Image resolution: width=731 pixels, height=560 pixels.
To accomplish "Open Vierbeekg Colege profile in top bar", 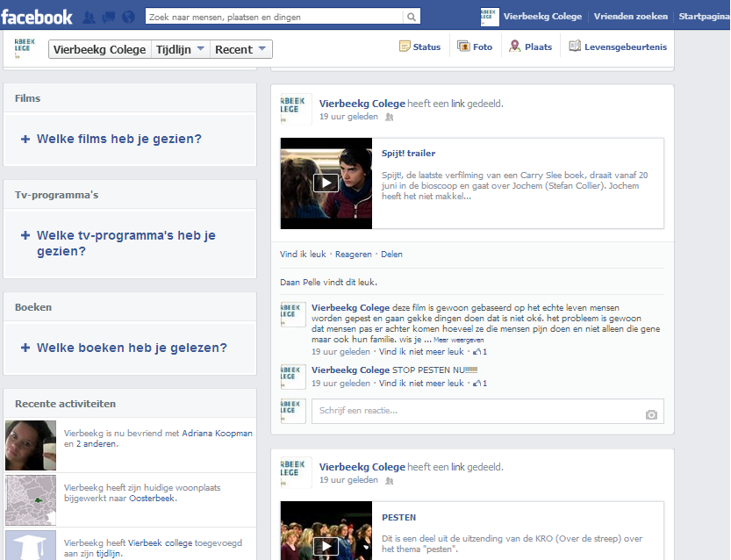I will (542, 17).
